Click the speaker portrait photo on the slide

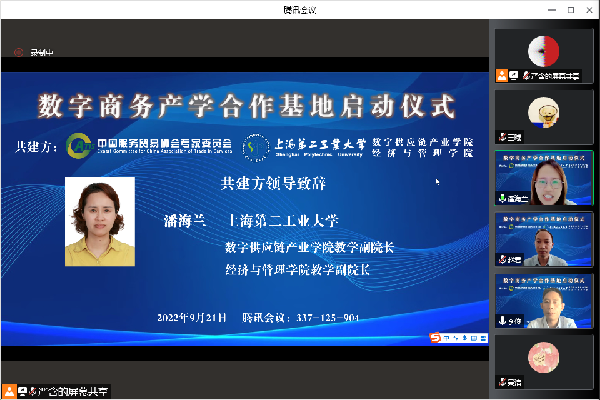(100, 221)
